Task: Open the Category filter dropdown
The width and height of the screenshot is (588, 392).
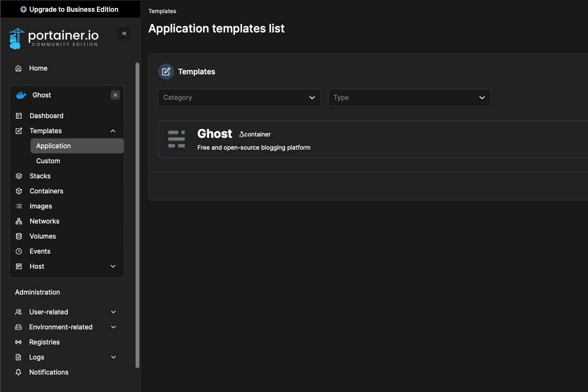Action: point(239,97)
